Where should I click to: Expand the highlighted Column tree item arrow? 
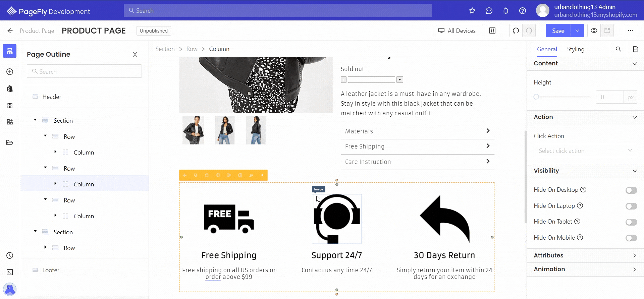(x=55, y=184)
